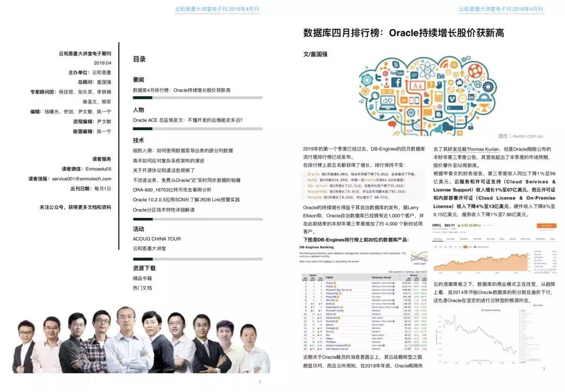The width and height of the screenshot is (565, 392).
Task: Click 关注公众号，获得更多文档和资料
Action: (x=75, y=207)
